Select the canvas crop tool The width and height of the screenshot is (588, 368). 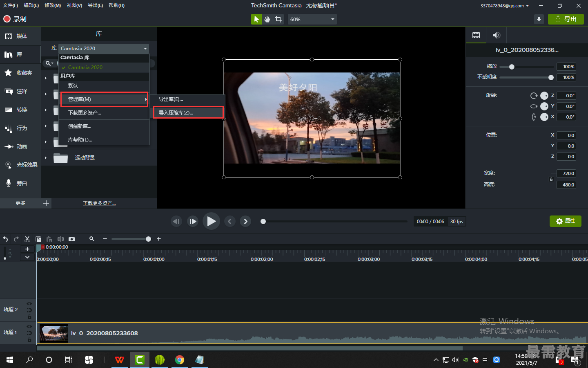coord(278,19)
